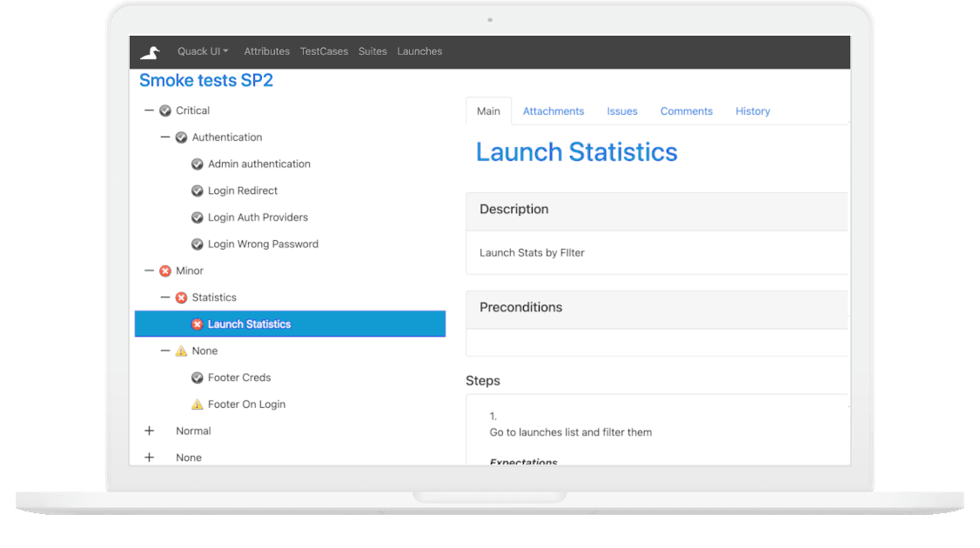Switch to the History tab
This screenshot has height=548, width=980.
tap(753, 111)
